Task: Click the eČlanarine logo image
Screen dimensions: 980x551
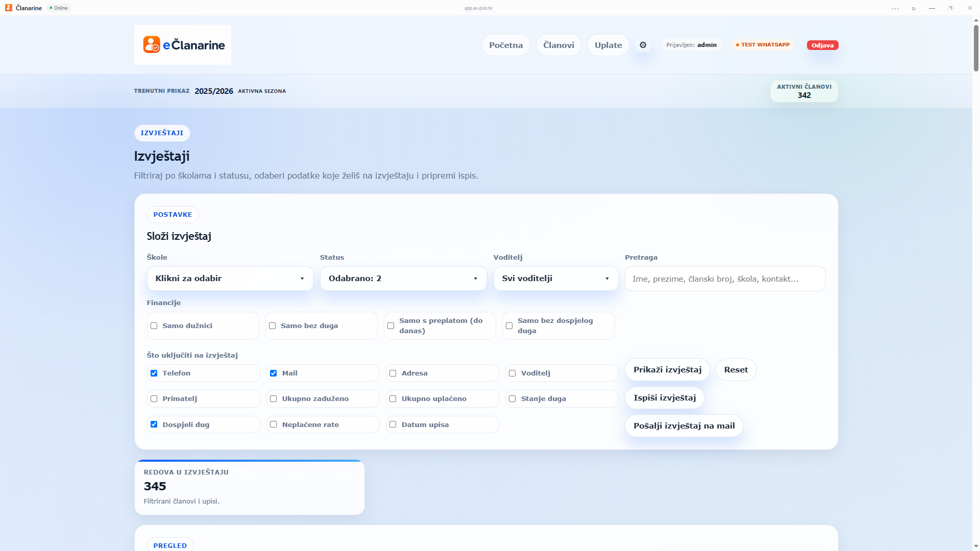Action: [183, 45]
